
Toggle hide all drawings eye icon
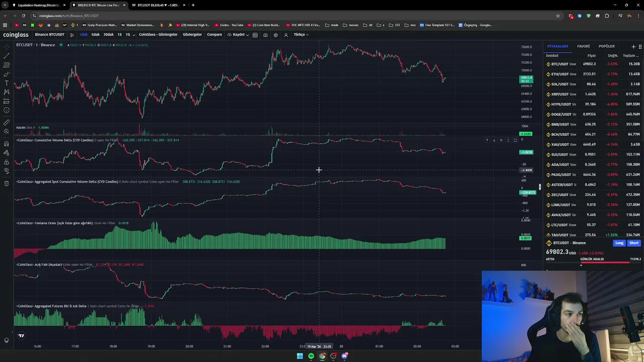pos(7,171)
